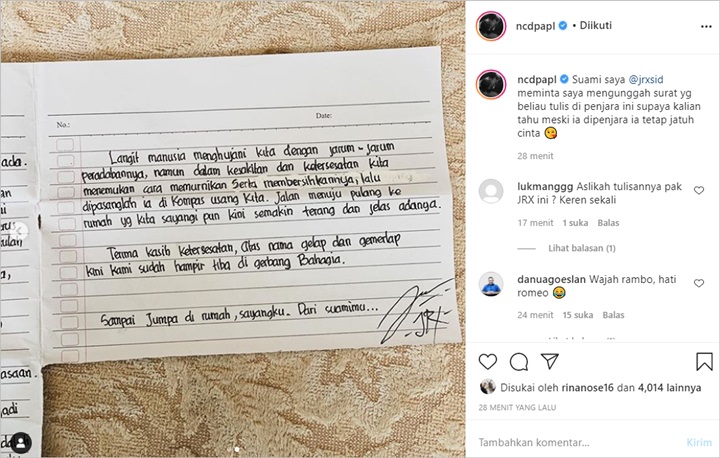The height and width of the screenshot is (458, 720).
Task: Save post using the bookmark icon
Action: click(x=704, y=362)
